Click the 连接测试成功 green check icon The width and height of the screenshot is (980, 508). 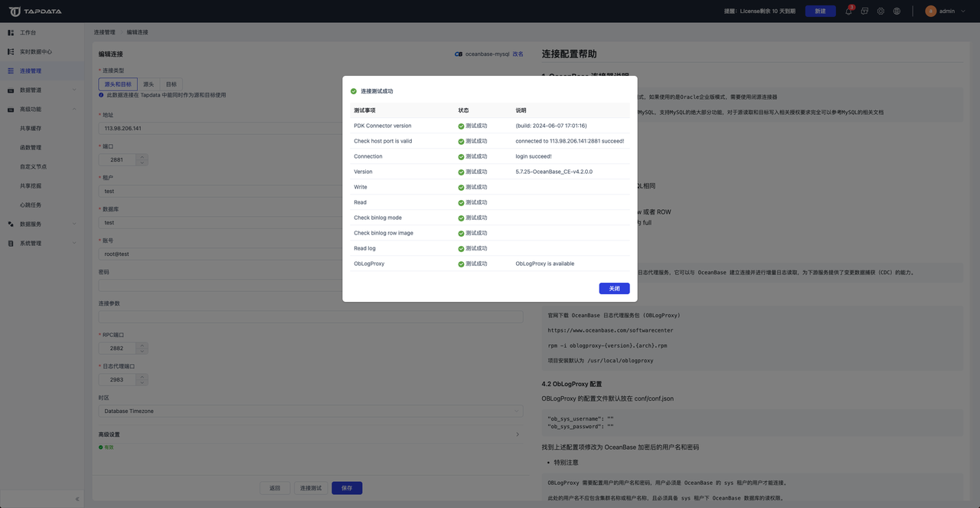pos(354,91)
